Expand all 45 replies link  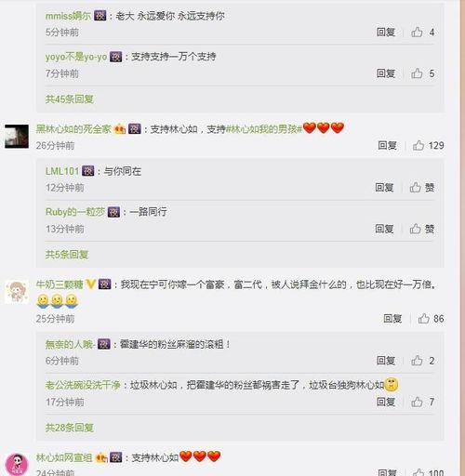click(70, 99)
